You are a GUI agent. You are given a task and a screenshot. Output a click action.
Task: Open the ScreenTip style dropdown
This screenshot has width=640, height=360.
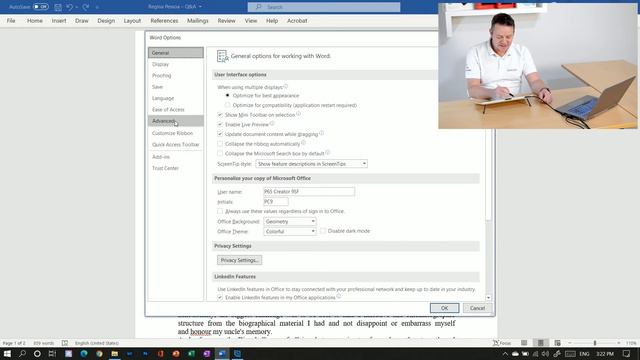coord(311,164)
